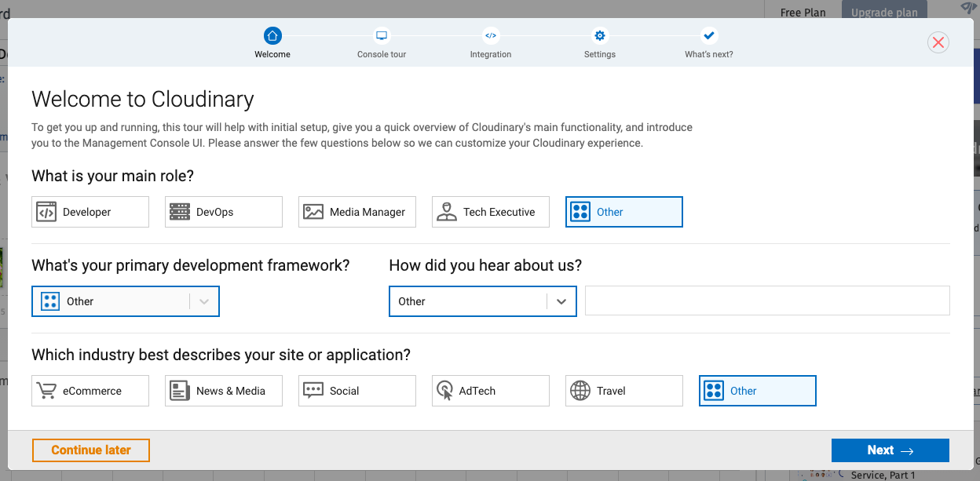Click the text field beside hear-about-us dropdown
The width and height of the screenshot is (980, 481).
767,301
